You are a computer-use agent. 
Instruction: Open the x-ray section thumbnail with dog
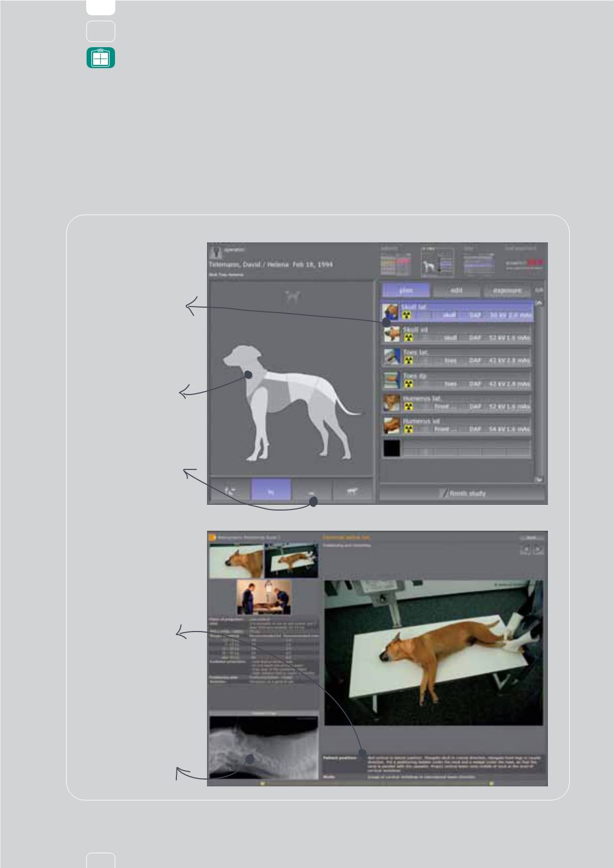(x=437, y=262)
